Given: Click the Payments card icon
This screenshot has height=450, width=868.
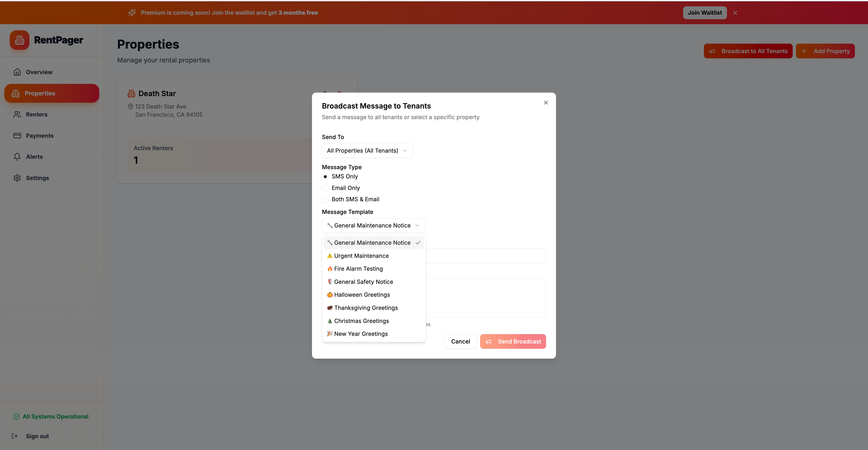Looking at the screenshot, I should click(x=17, y=135).
